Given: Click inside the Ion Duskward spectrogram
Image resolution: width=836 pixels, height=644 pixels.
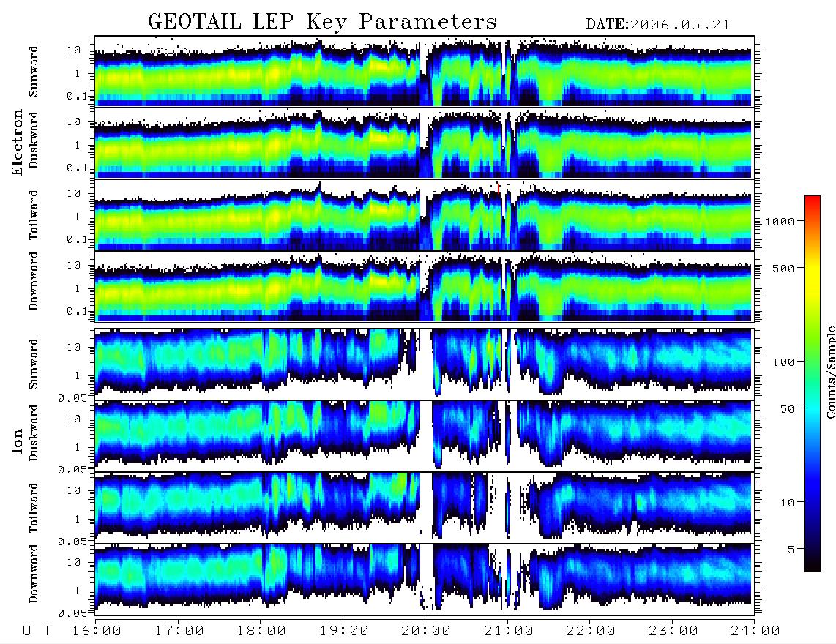Looking at the screenshot, I should (425, 435).
